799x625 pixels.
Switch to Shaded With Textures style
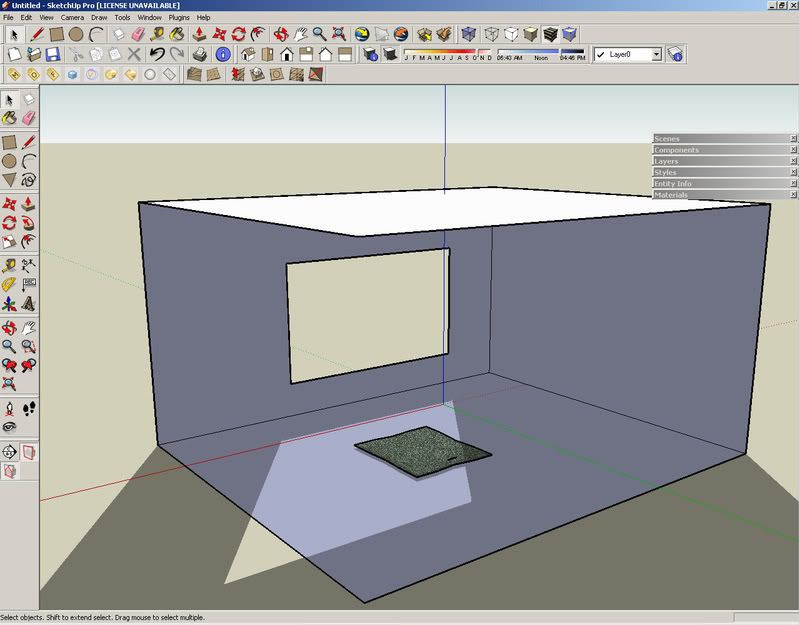[x=550, y=34]
